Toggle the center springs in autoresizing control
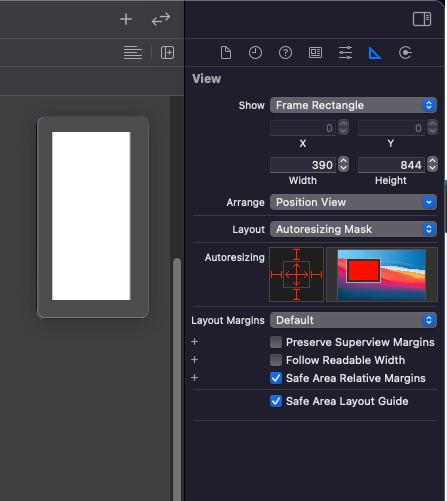This screenshot has height=501, width=447. tap(296, 275)
